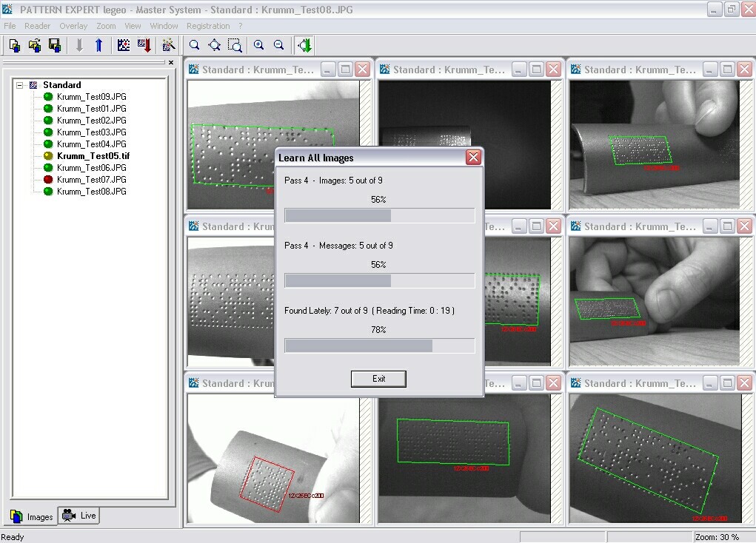The width and height of the screenshot is (756, 543).
Task: Close the Learn All Images dialog
Action: pyautogui.click(x=473, y=158)
